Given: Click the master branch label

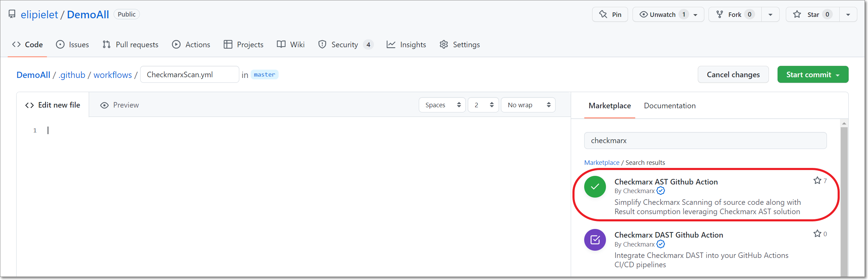Looking at the screenshot, I should 264,74.
